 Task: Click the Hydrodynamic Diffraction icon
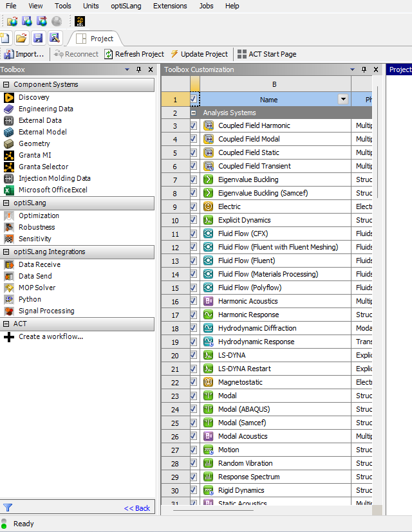click(x=208, y=328)
